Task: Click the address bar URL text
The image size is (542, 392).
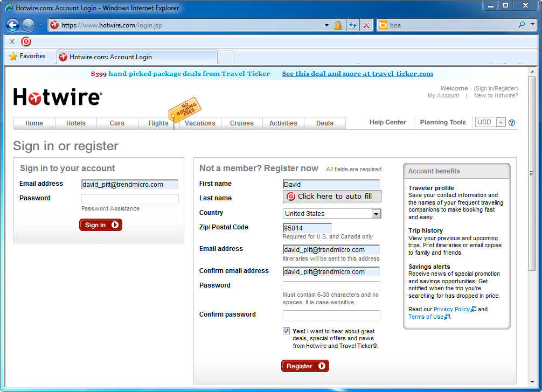Action: pos(112,25)
